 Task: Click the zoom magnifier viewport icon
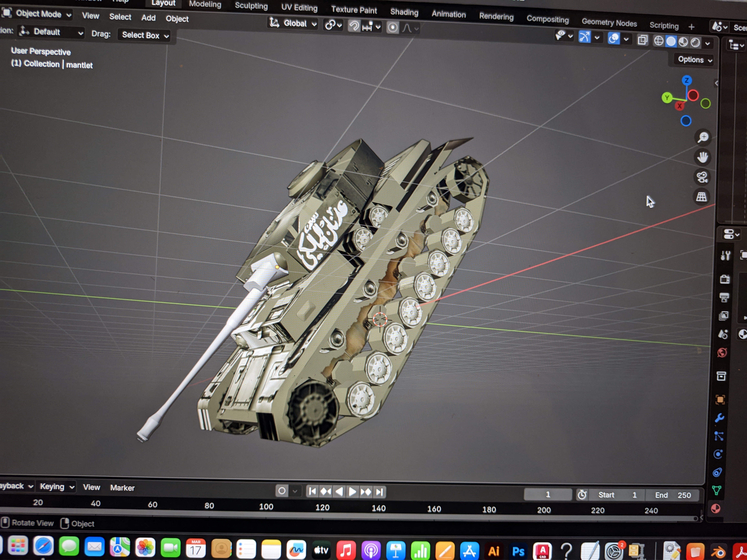click(x=703, y=137)
